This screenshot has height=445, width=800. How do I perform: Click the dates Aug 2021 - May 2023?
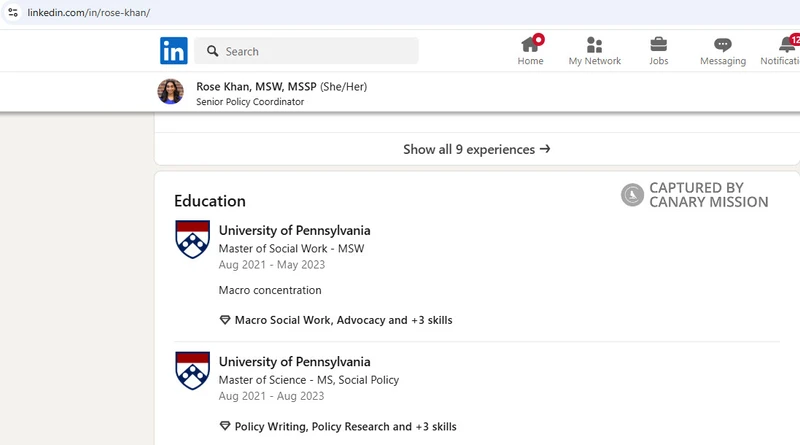point(271,264)
